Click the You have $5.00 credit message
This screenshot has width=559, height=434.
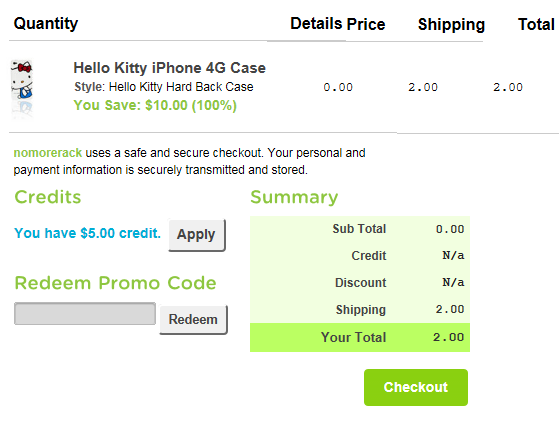point(87,233)
